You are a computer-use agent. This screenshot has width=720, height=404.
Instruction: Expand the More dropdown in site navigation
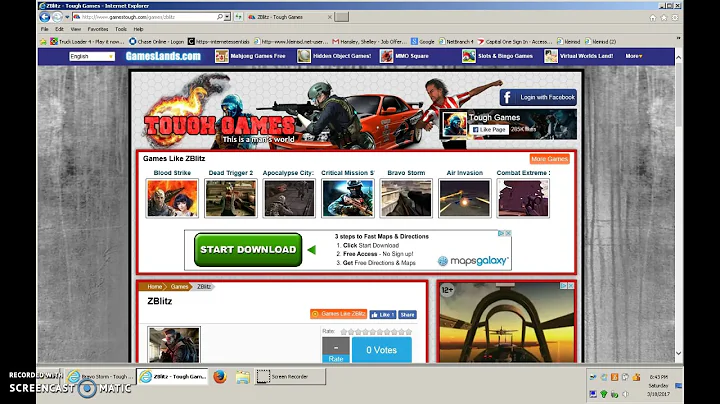click(634, 56)
